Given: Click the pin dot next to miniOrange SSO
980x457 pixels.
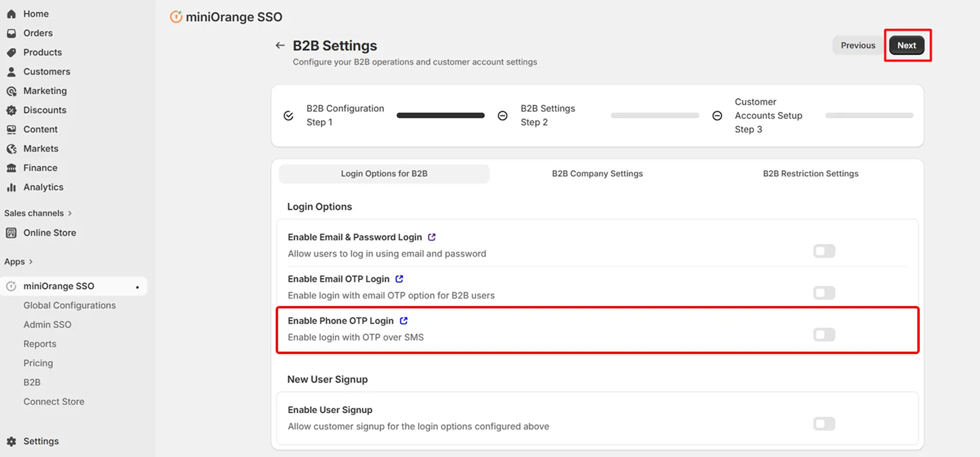Looking at the screenshot, I should point(138,287).
